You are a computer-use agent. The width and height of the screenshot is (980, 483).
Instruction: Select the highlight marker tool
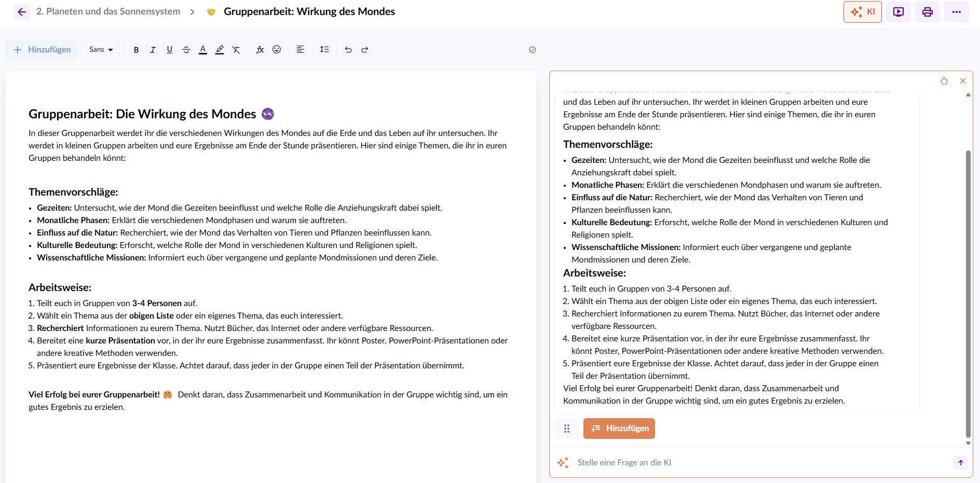[220, 50]
